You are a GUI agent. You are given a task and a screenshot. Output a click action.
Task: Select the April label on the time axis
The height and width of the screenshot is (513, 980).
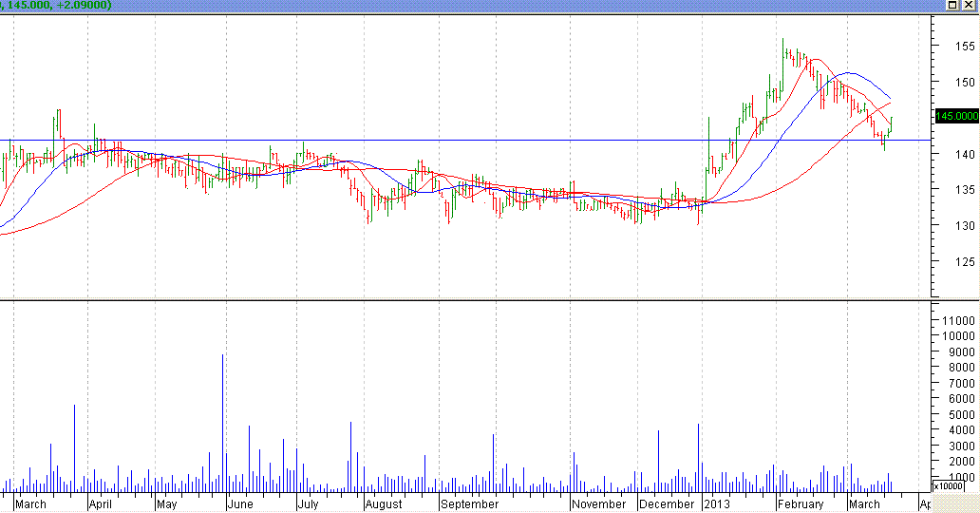click(x=100, y=503)
